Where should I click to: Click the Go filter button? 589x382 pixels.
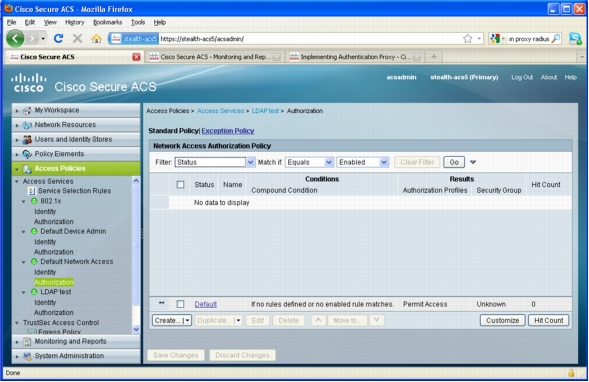[454, 162]
